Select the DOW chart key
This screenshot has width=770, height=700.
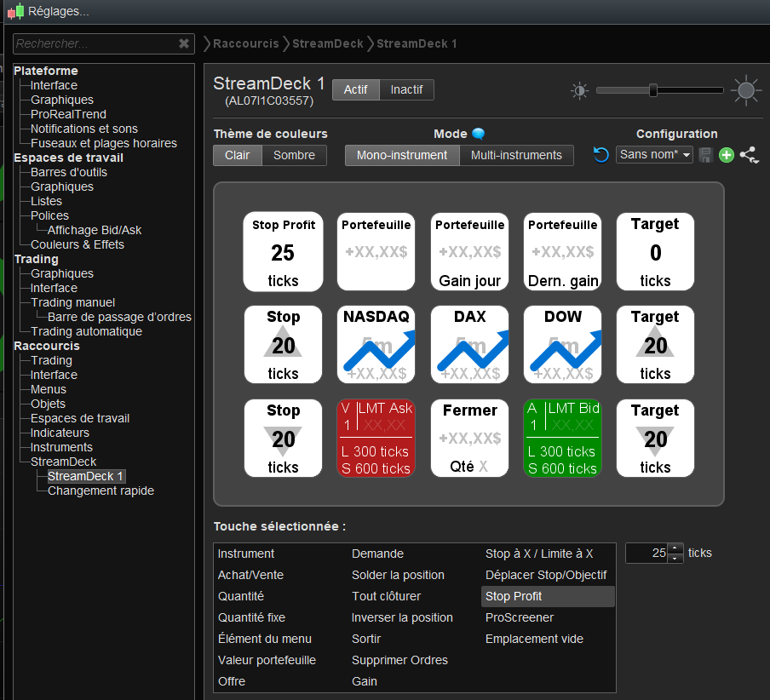tap(563, 345)
